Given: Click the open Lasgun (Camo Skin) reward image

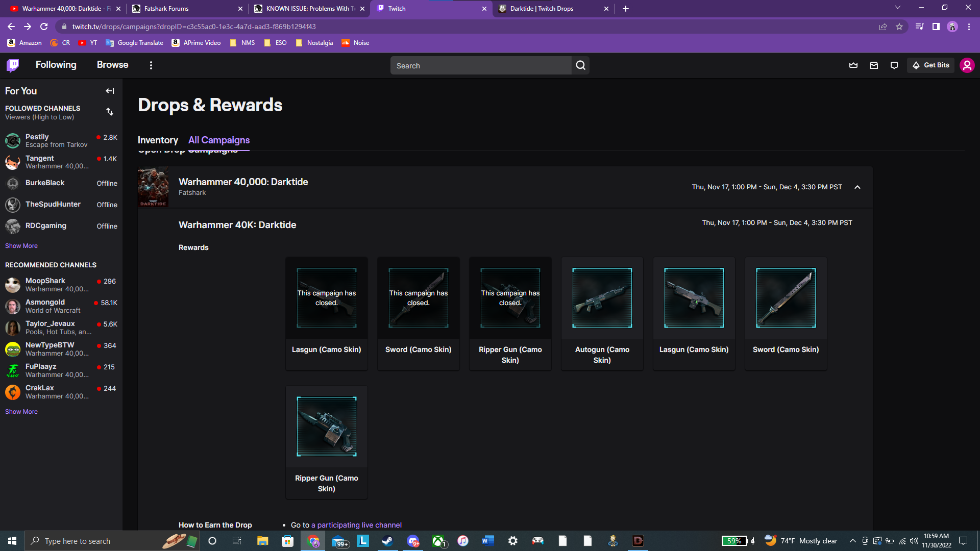Looking at the screenshot, I should coord(694,298).
